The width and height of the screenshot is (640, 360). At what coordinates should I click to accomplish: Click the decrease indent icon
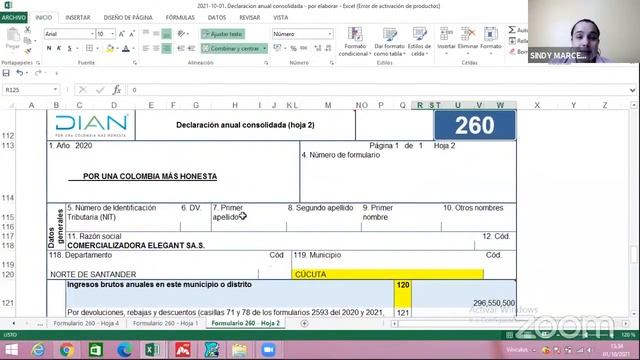[180, 48]
